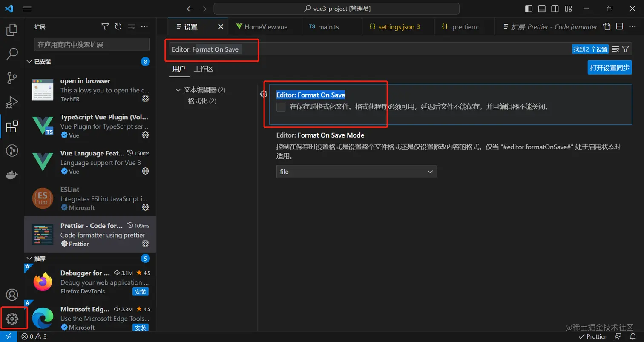Click the remote window indicator in status bar
The image size is (644, 342).
[9, 336]
